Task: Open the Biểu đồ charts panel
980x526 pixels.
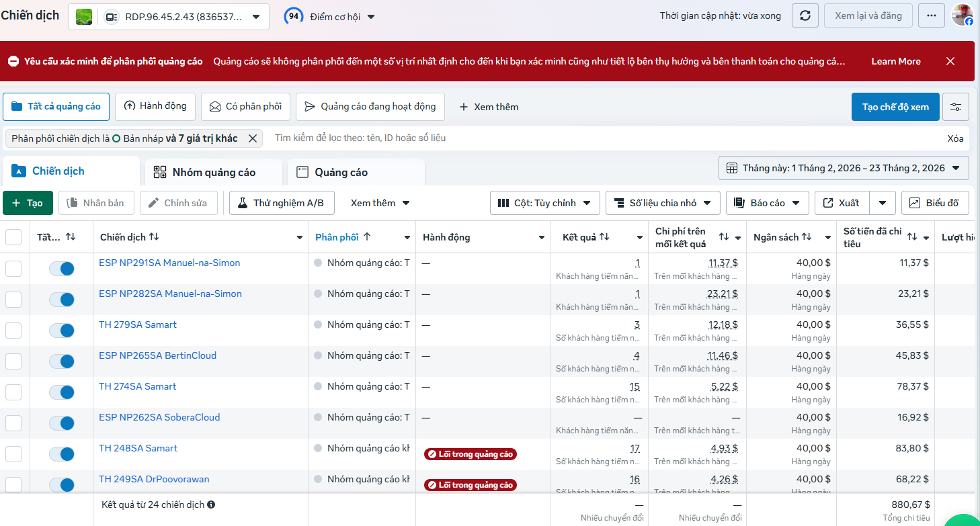Action: pos(935,203)
